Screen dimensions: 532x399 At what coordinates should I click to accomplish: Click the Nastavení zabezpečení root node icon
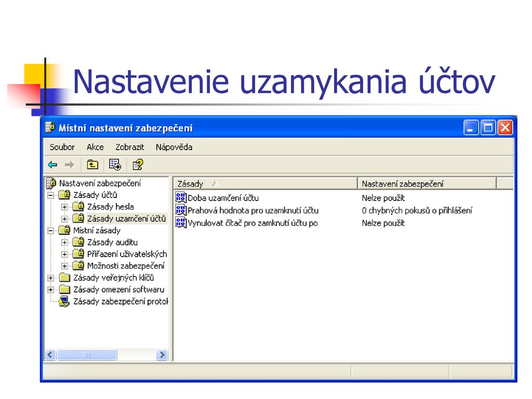(51, 183)
